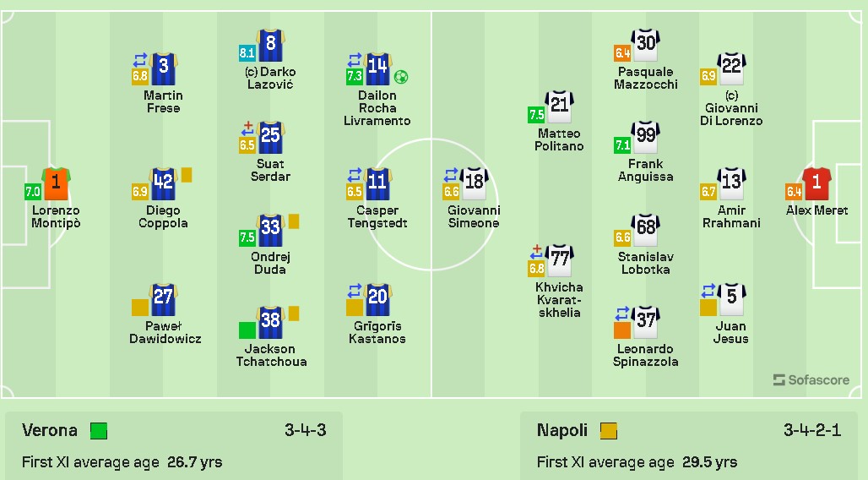Click the yellow card beside Ondrej Duda's shirt
Viewport: 868px width, 480px height.
click(x=294, y=221)
